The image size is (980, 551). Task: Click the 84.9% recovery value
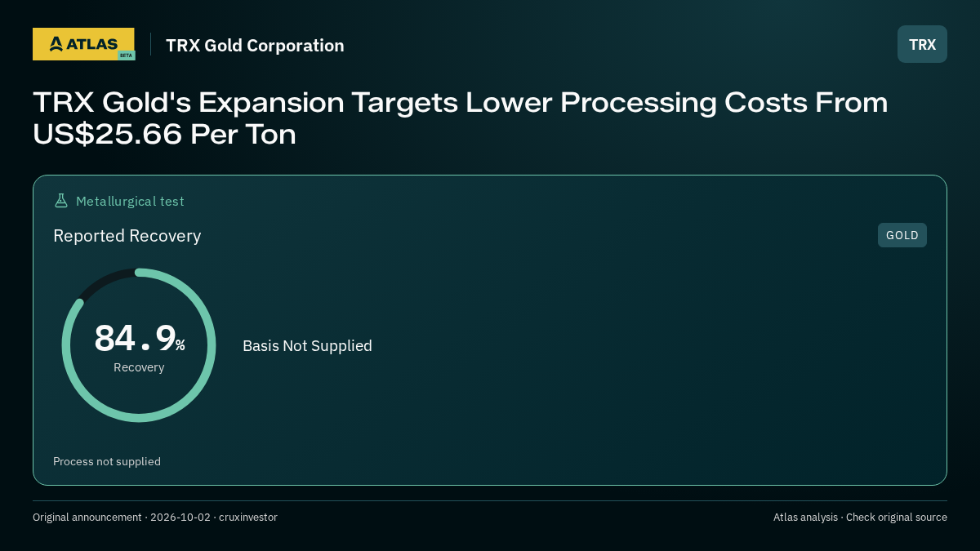tap(140, 338)
